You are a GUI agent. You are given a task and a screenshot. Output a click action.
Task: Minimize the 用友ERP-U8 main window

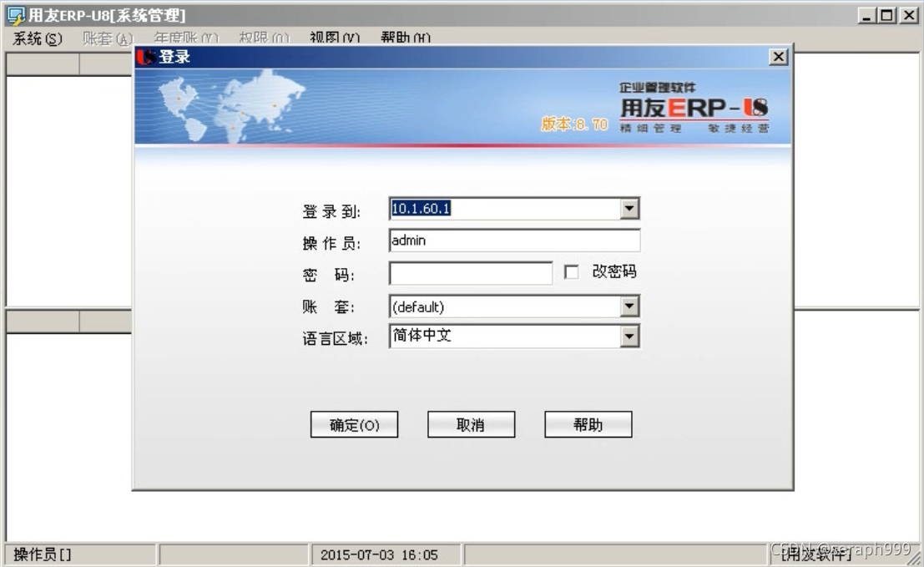866,15
